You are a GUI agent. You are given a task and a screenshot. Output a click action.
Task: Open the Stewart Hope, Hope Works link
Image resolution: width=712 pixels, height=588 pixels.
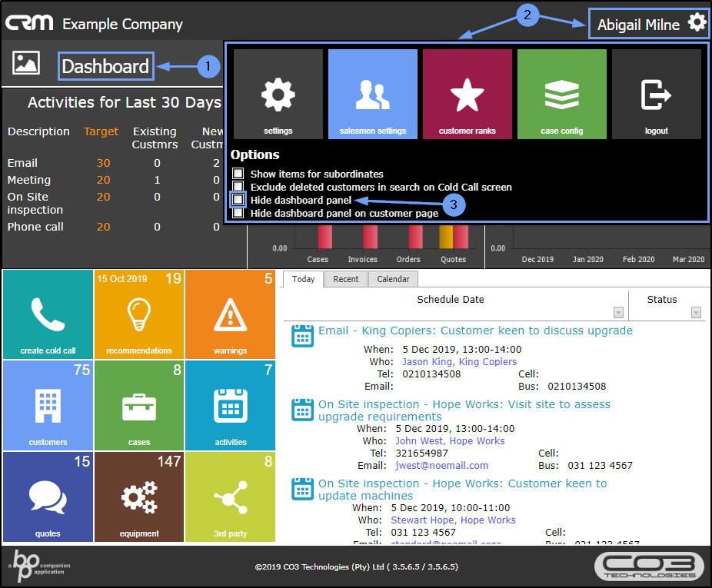pyautogui.click(x=453, y=520)
